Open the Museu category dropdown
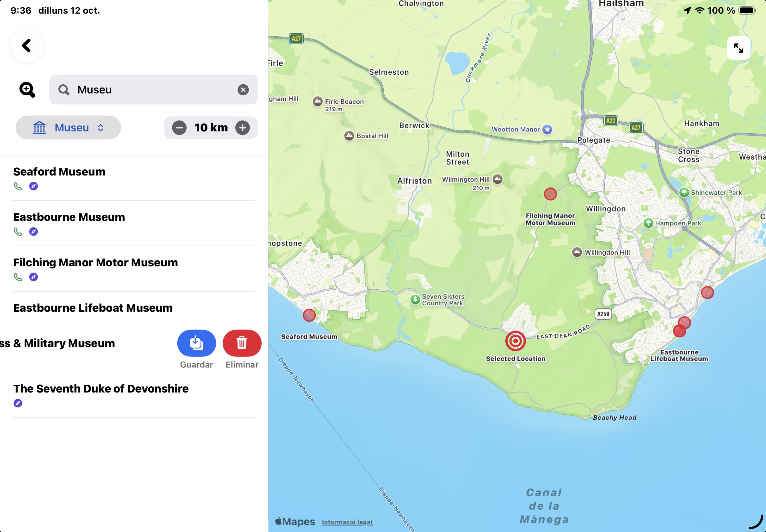 click(68, 128)
